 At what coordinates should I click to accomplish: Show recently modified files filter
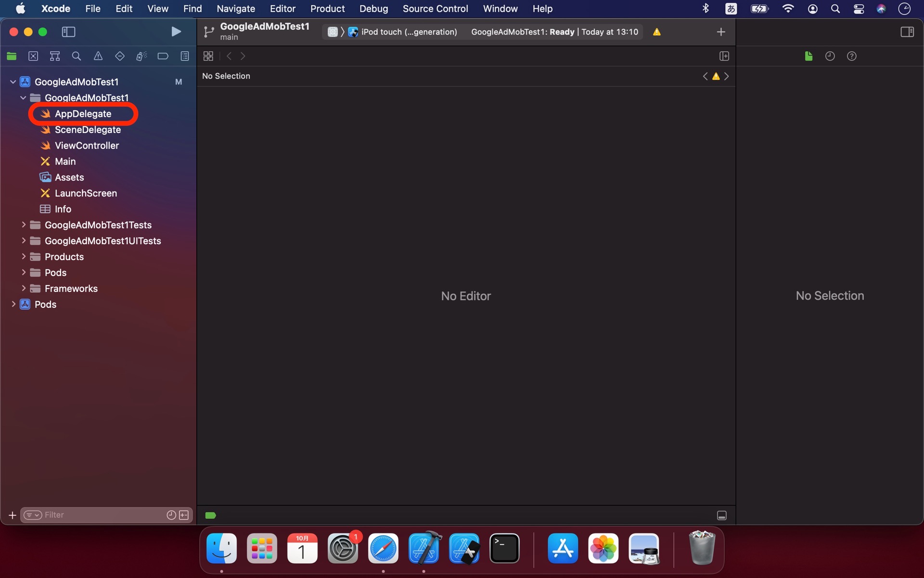click(x=171, y=515)
